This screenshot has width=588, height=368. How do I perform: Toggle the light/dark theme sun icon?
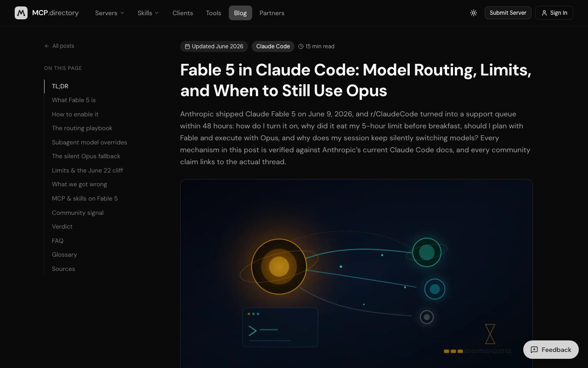pos(474,13)
